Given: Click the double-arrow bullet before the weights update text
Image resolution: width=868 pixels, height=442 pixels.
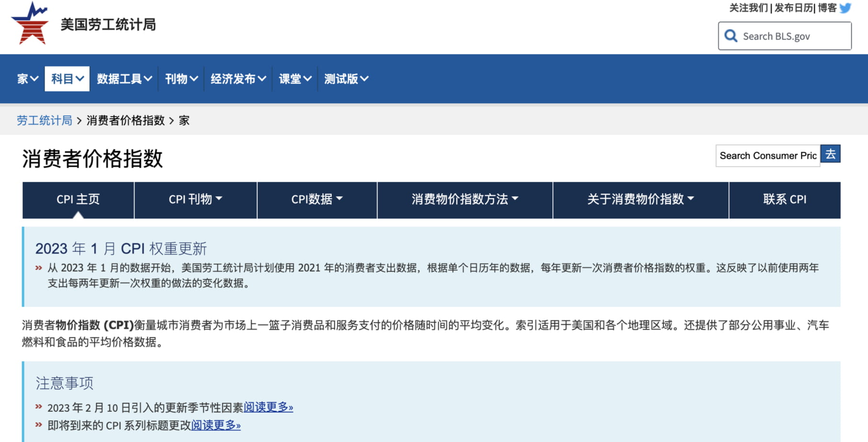Looking at the screenshot, I should tap(38, 267).
